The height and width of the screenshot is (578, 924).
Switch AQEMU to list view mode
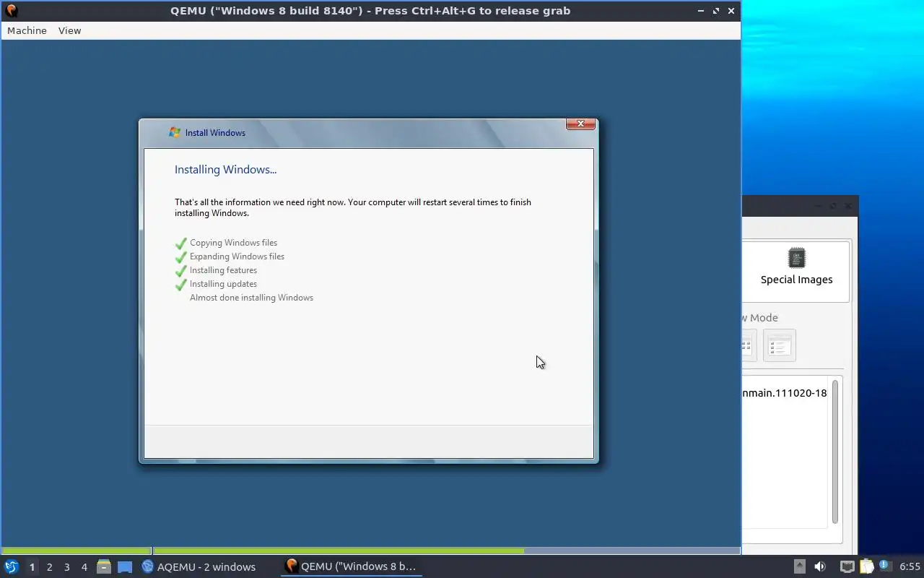779,345
